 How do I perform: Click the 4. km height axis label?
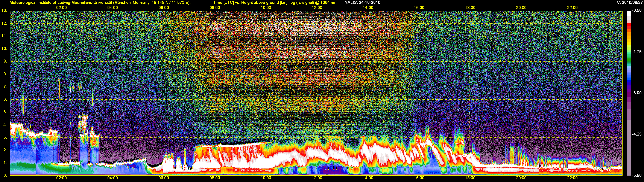click(x=5, y=125)
